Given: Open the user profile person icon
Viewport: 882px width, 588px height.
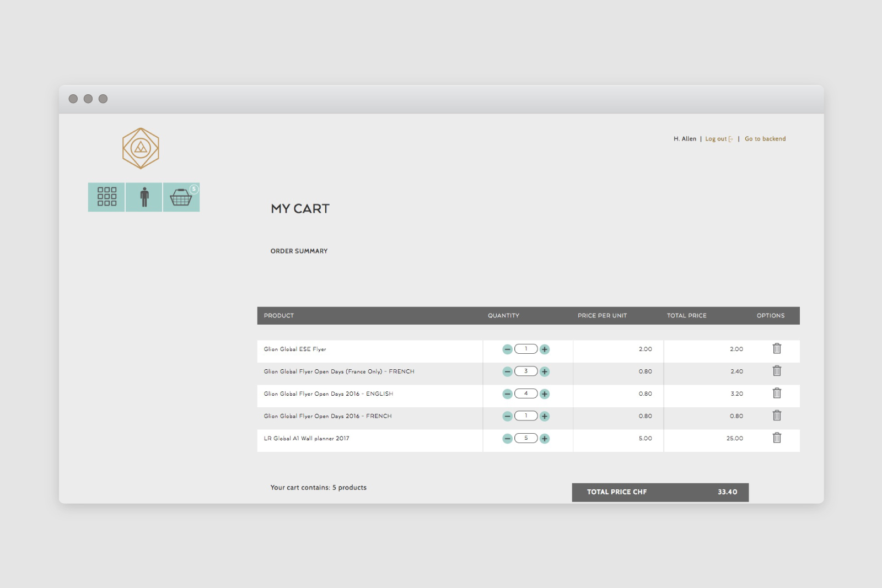Looking at the screenshot, I should pos(144,197).
